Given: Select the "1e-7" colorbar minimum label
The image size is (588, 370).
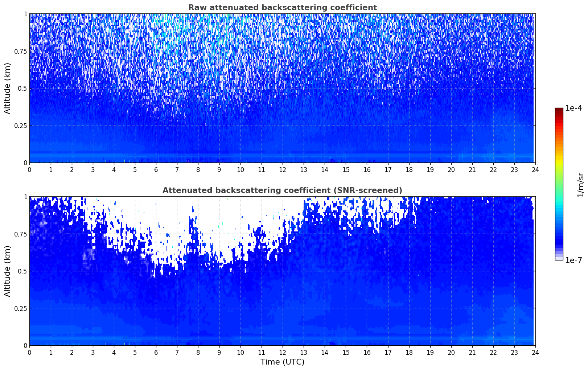Looking at the screenshot, I should [x=573, y=260].
